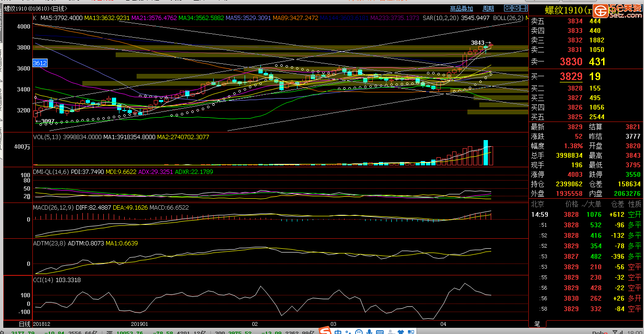Click the right arrow navigation icon
644x334 pixels.
pyautogui.click(x=515, y=8)
